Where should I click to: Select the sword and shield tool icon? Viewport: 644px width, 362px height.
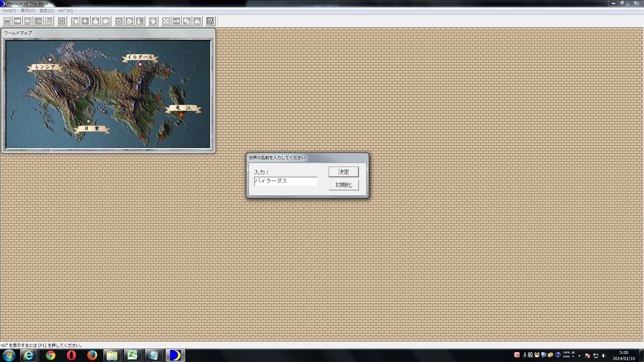pyautogui.click(x=75, y=21)
